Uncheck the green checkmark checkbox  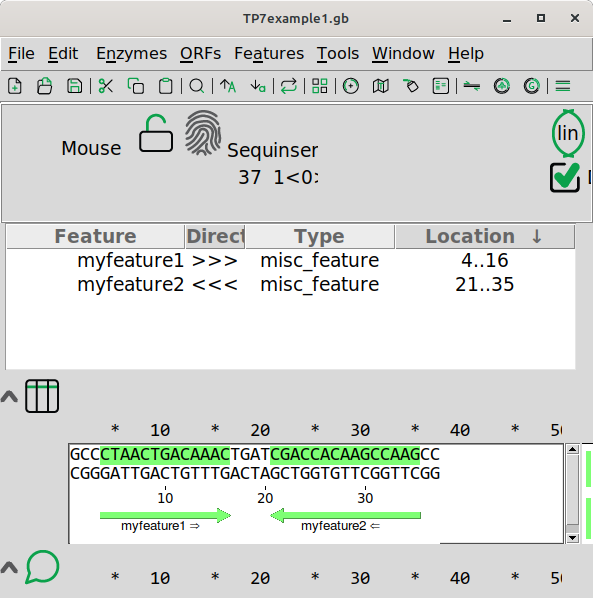(x=565, y=177)
